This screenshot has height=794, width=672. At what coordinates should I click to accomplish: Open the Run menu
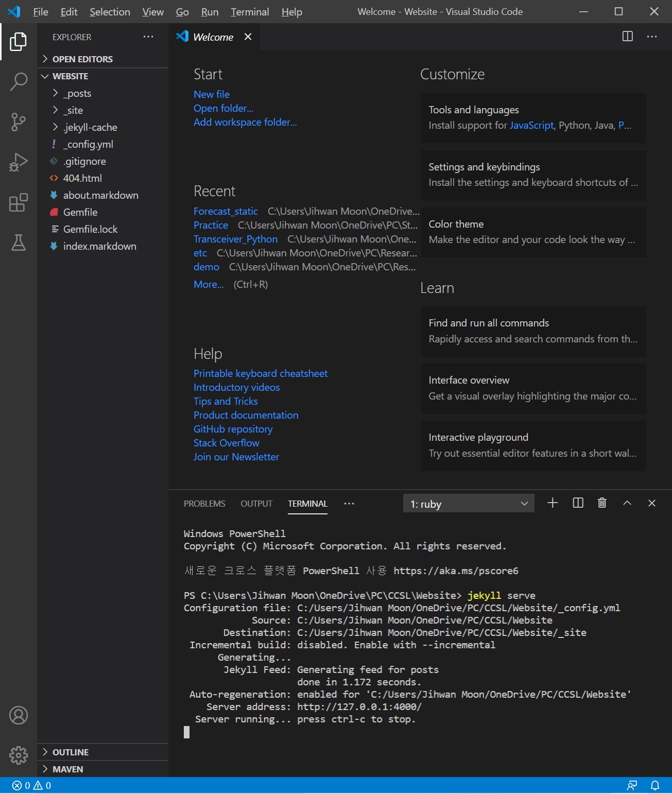tap(210, 12)
